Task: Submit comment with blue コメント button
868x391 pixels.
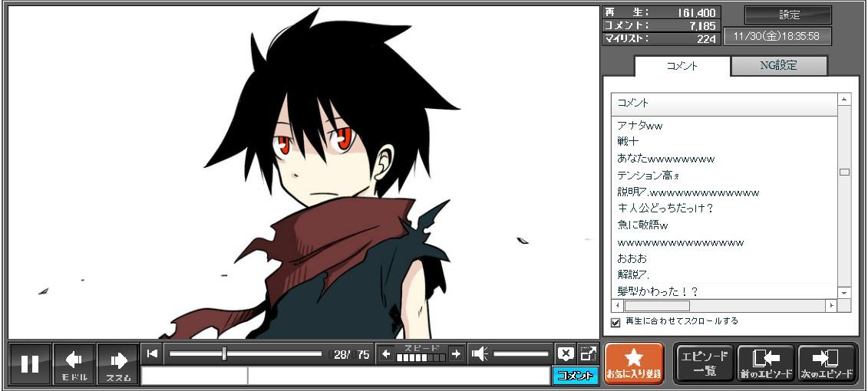Action: [x=575, y=375]
